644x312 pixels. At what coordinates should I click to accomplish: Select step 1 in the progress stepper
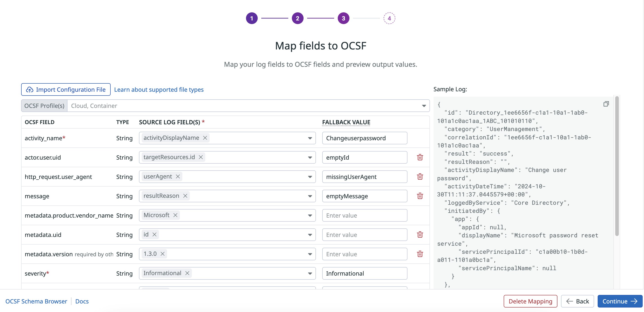coord(252,18)
